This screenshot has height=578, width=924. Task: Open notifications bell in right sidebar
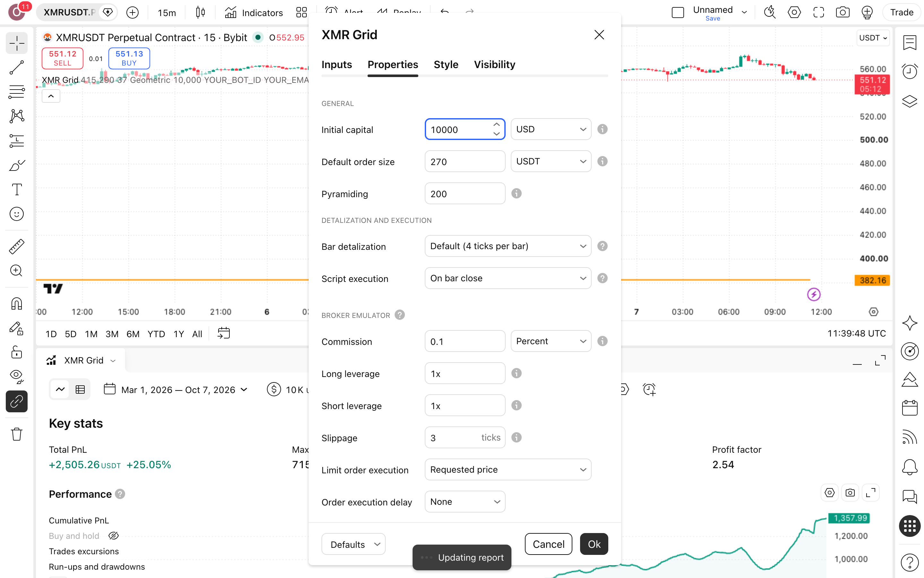[x=910, y=467]
